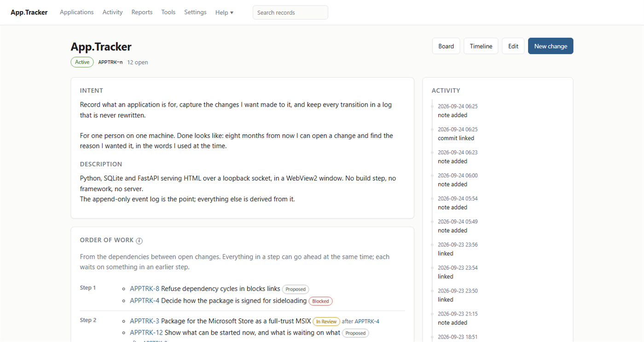Select the 2026-09-24 06:23 activity entry
This screenshot has height=342, width=644.
pos(458,156)
